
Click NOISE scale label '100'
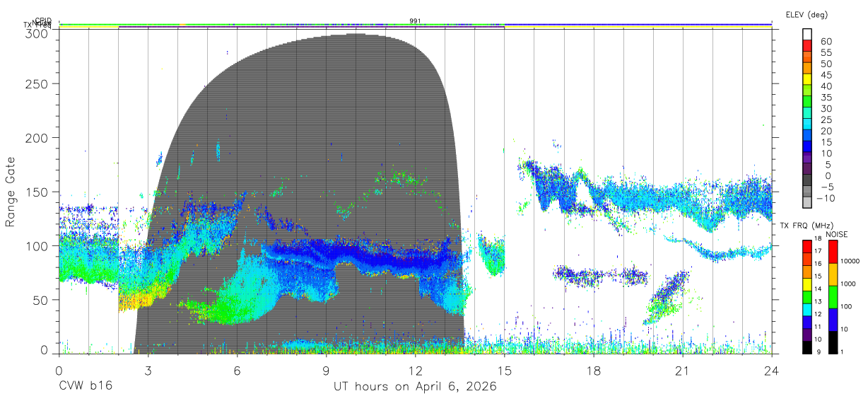coord(848,307)
